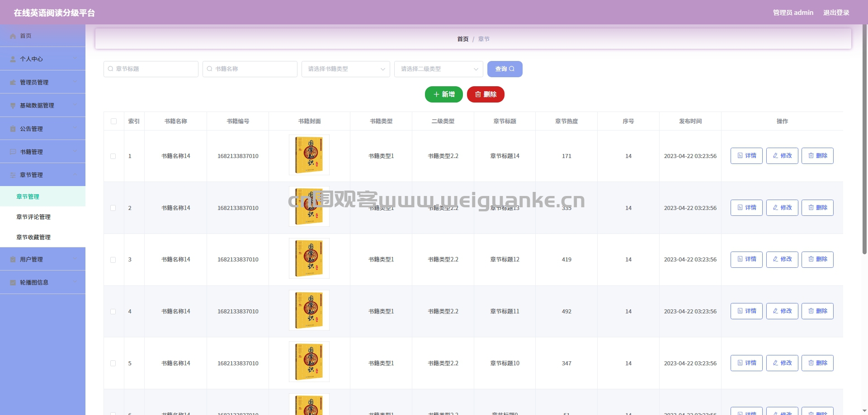Click the trash icon on red 删除 button

click(x=478, y=94)
